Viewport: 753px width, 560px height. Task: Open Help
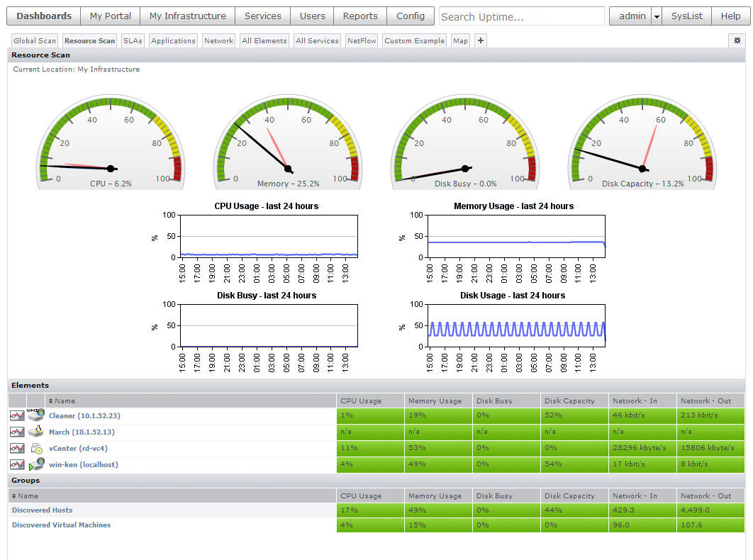tap(730, 16)
